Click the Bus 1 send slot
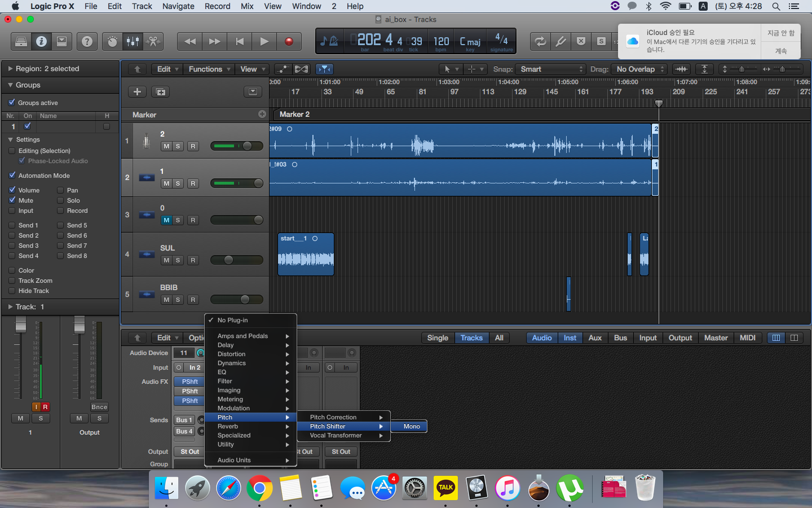This screenshot has height=508, width=812. [184, 420]
